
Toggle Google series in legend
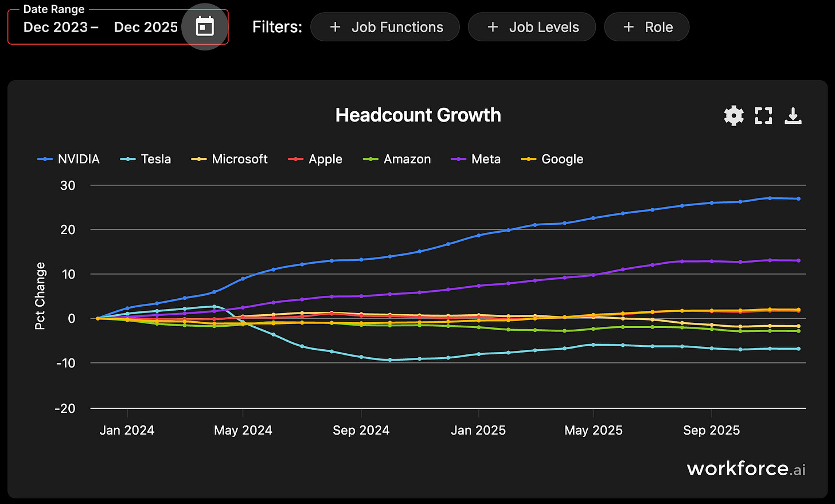(x=552, y=159)
